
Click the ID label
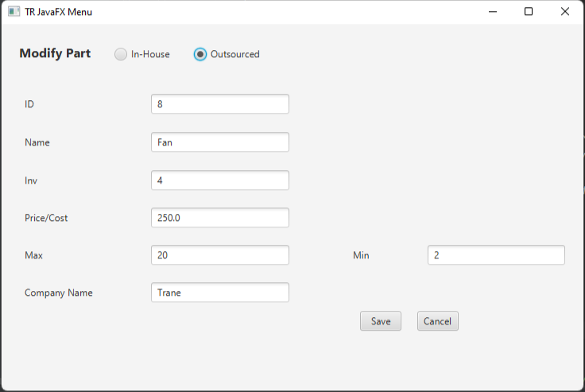click(x=29, y=104)
